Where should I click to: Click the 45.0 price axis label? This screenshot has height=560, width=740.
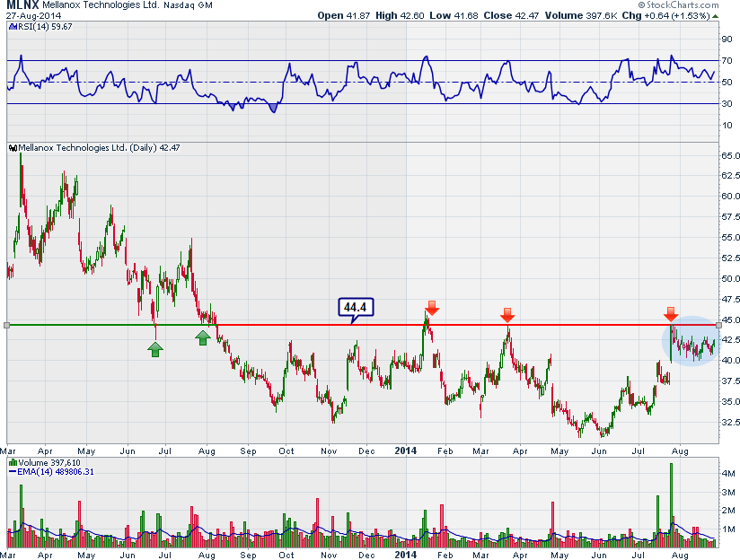pos(730,319)
